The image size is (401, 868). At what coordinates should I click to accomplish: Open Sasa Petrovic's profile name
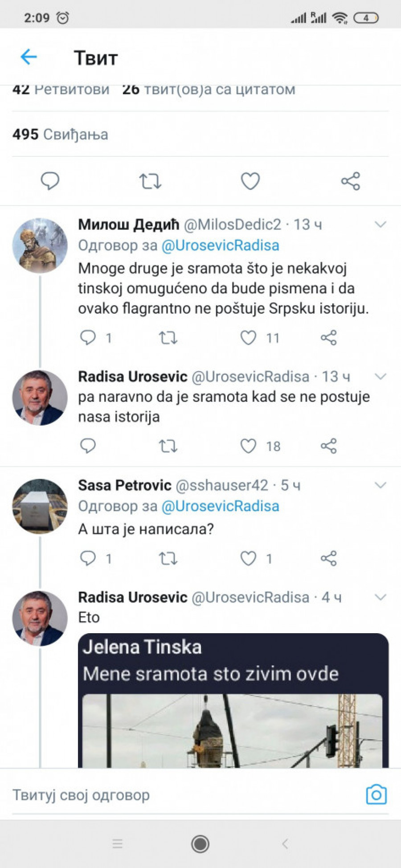pos(125,485)
